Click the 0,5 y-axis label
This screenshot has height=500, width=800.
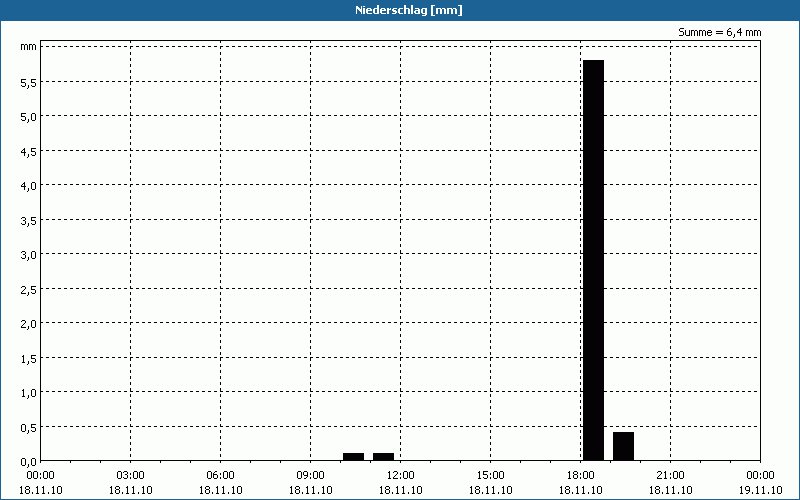[28, 428]
